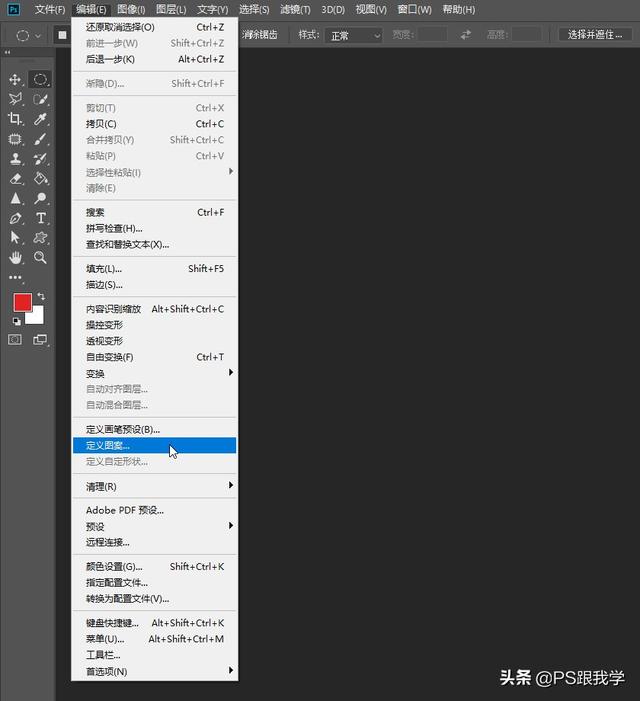Collapse toolbar with double-arrow at top
640x701 pixels.
click(x=7, y=52)
